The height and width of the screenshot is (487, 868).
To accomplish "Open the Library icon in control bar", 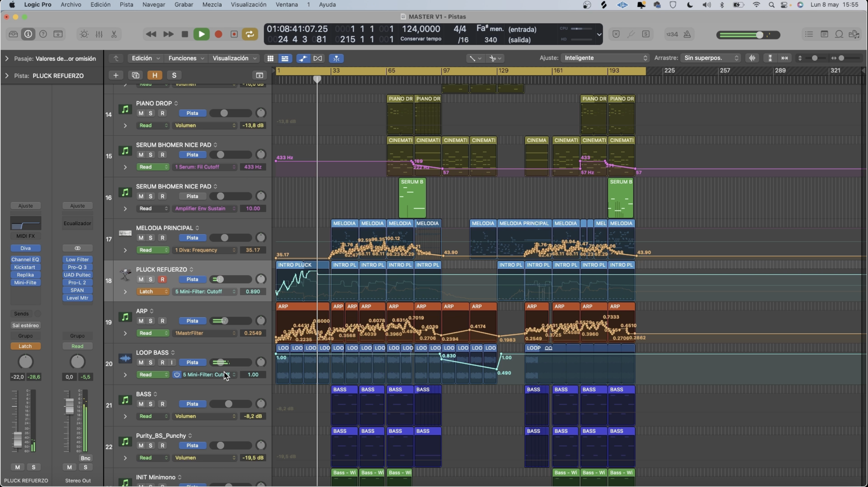I will pyautogui.click(x=13, y=34).
